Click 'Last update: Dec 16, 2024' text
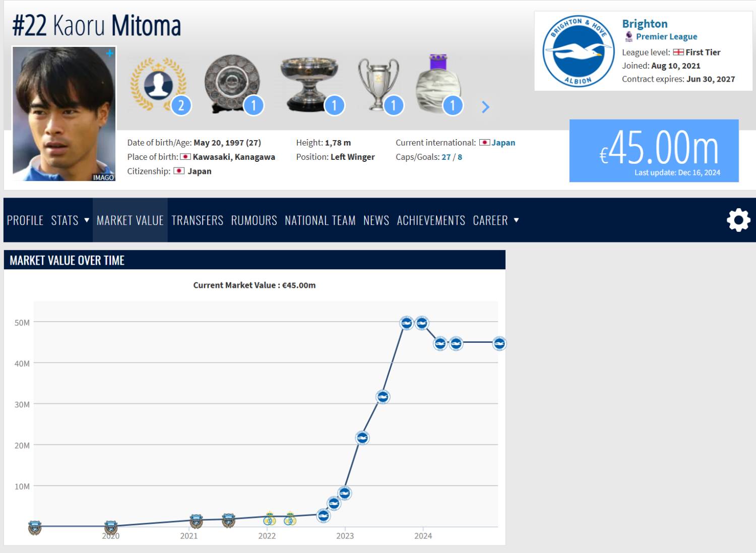The height and width of the screenshot is (553, 756). point(677,172)
